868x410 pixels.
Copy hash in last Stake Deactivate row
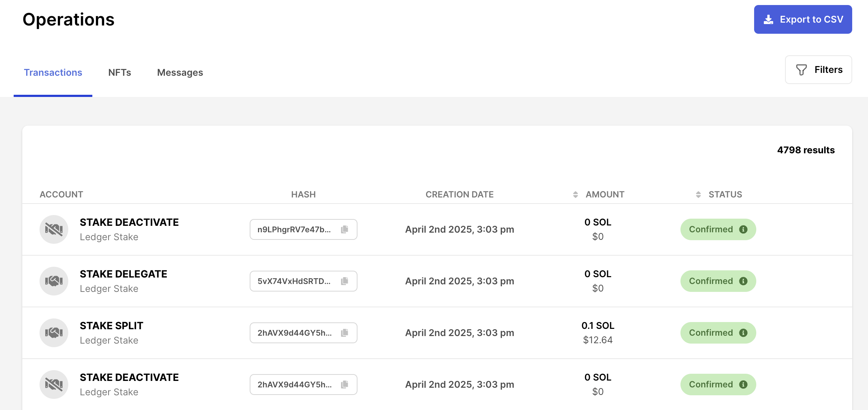345,385
